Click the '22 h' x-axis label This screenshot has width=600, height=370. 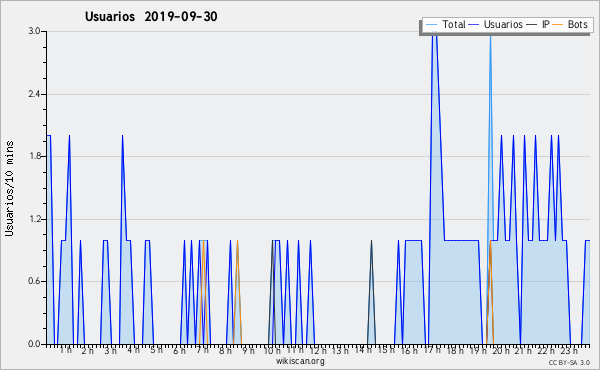tap(546, 350)
